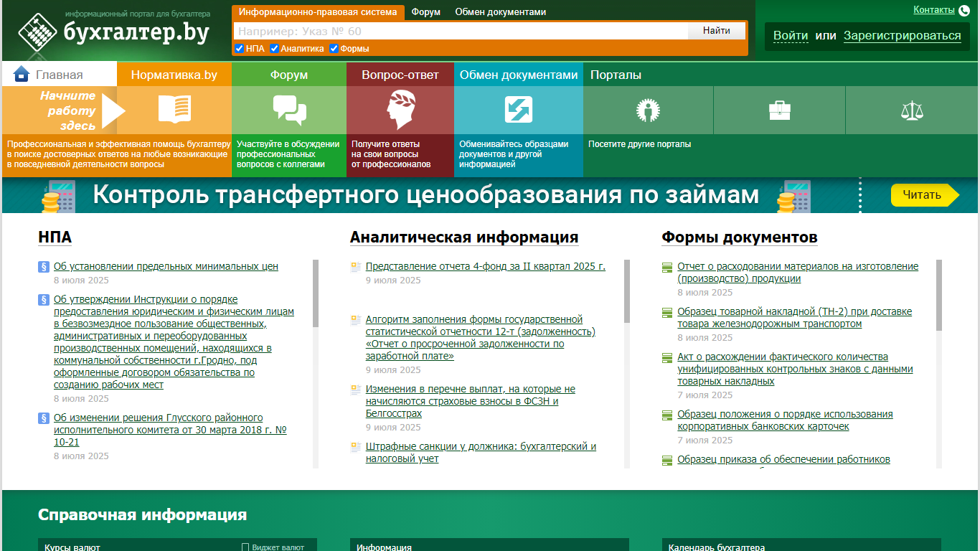Open the gear-person portal icon
Viewport: 980px width, 551px height.
(648, 110)
